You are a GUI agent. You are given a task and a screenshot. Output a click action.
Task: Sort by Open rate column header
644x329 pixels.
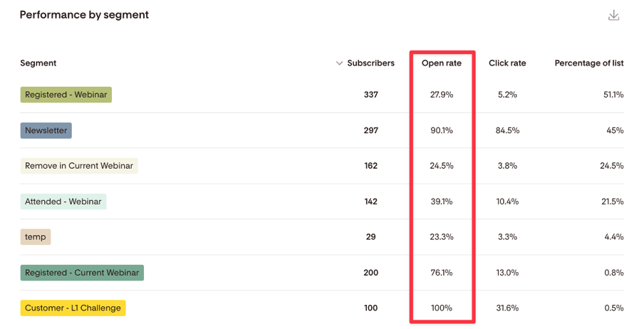pos(442,63)
